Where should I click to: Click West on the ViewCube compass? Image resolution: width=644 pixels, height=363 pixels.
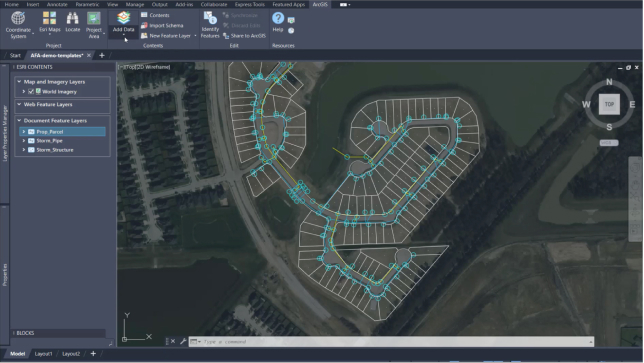[586, 104]
